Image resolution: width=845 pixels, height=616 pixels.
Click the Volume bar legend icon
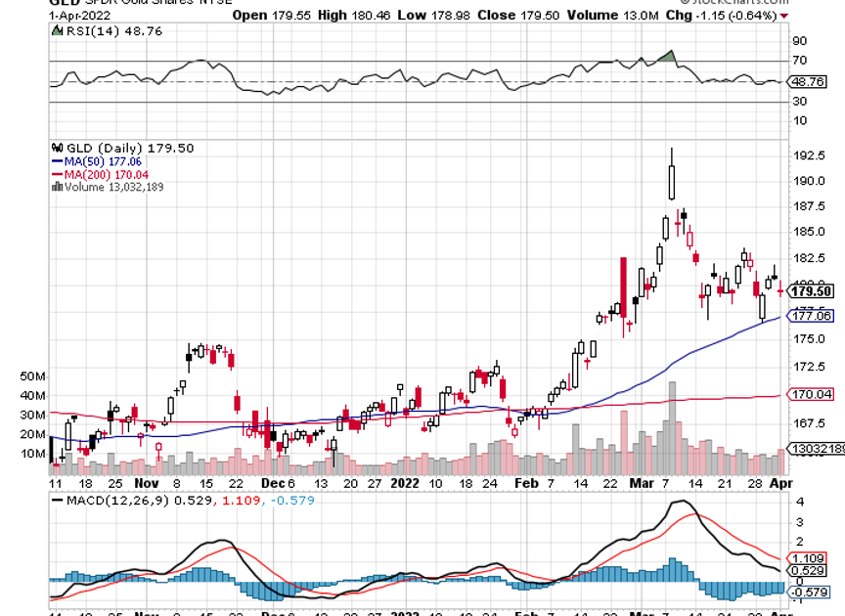pyautogui.click(x=57, y=187)
